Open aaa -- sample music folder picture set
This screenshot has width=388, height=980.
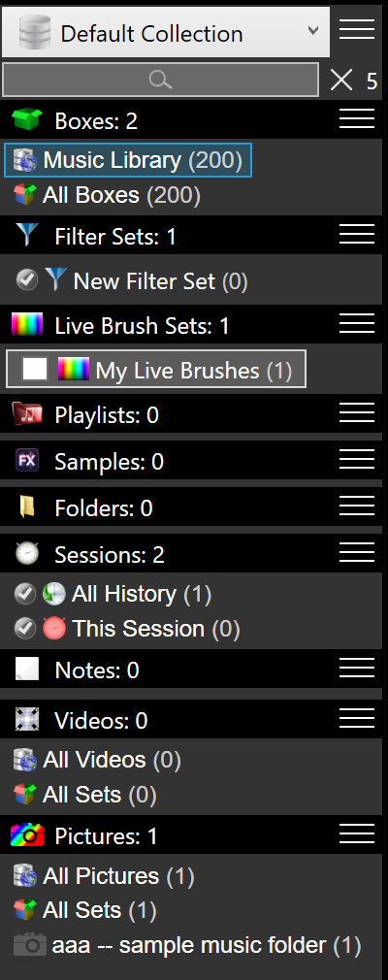(x=187, y=945)
